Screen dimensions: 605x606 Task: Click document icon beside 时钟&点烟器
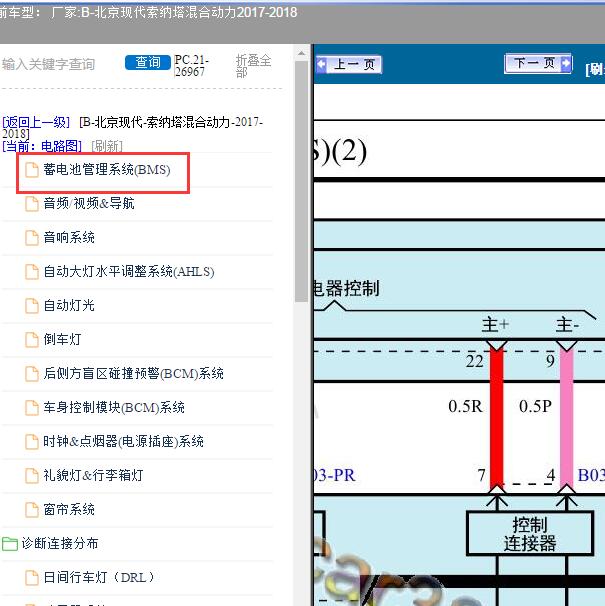tap(32, 442)
